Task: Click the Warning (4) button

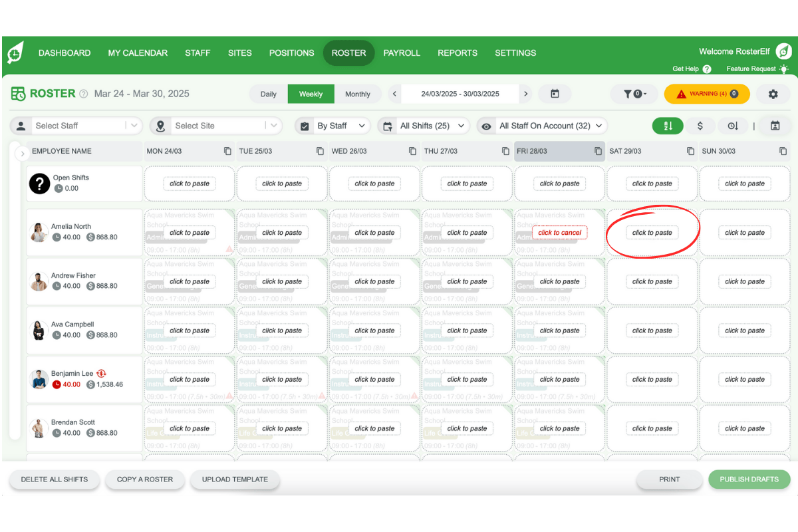Action: coord(707,94)
